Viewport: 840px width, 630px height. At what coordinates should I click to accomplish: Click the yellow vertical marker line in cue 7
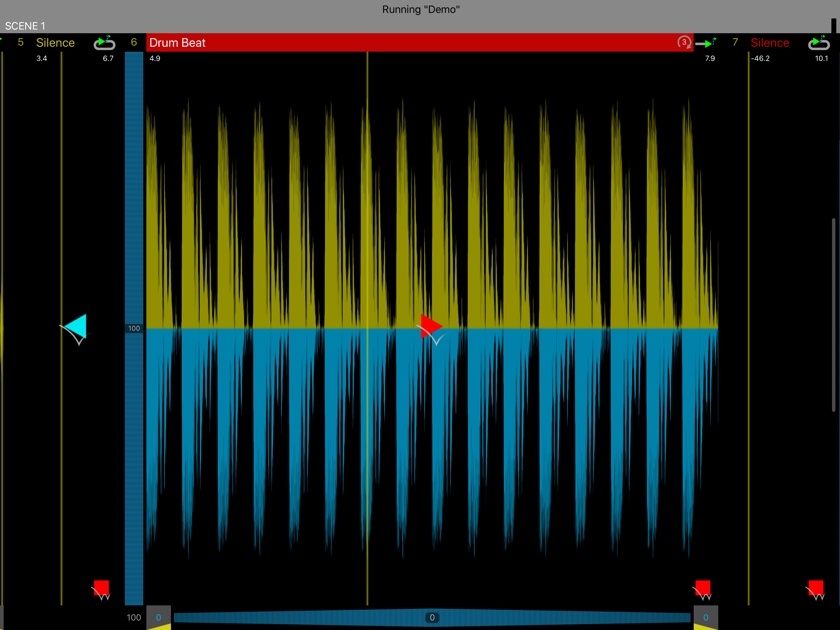748,328
